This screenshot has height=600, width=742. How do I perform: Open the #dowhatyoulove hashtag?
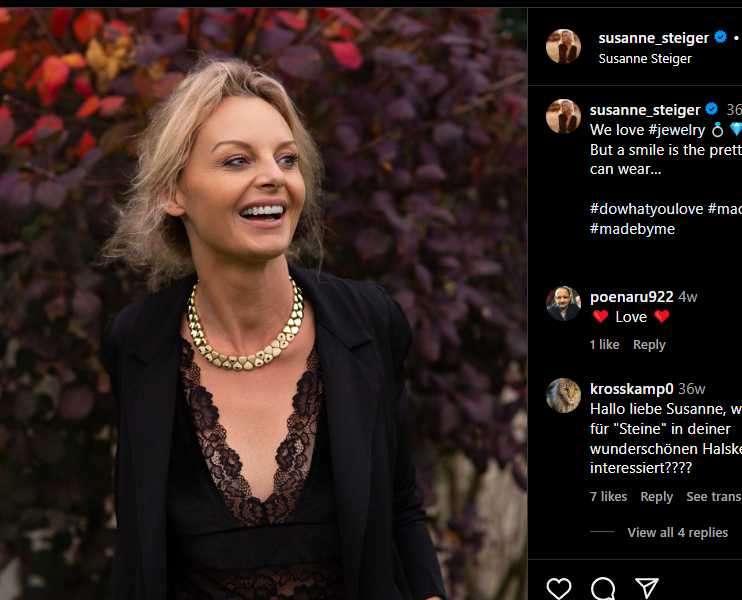(x=646, y=208)
